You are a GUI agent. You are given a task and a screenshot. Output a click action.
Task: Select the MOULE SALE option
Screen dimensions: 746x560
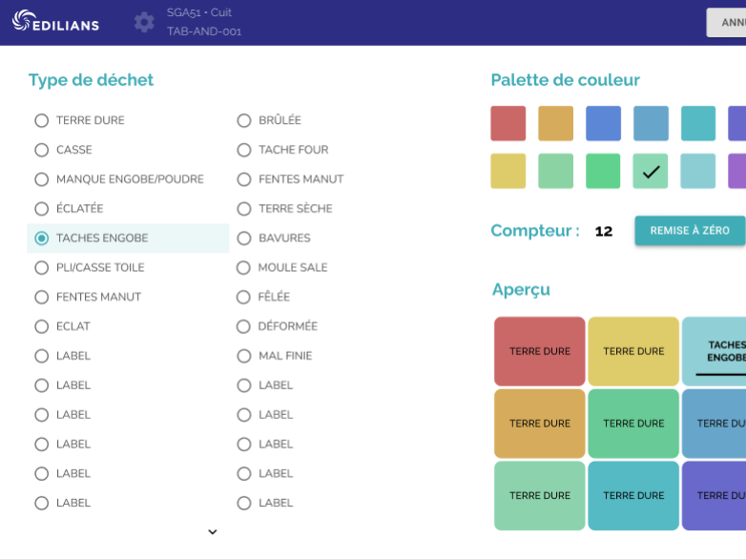click(282, 267)
